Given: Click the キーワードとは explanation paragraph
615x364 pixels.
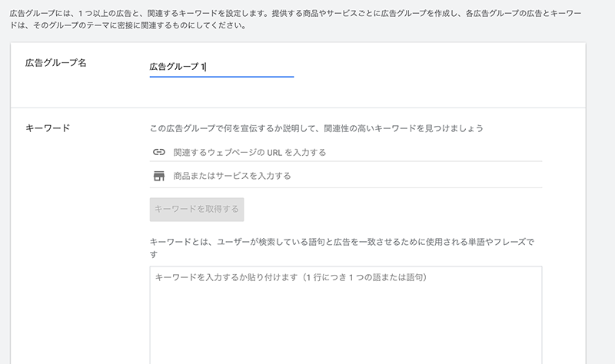Looking at the screenshot, I should 341,248.
